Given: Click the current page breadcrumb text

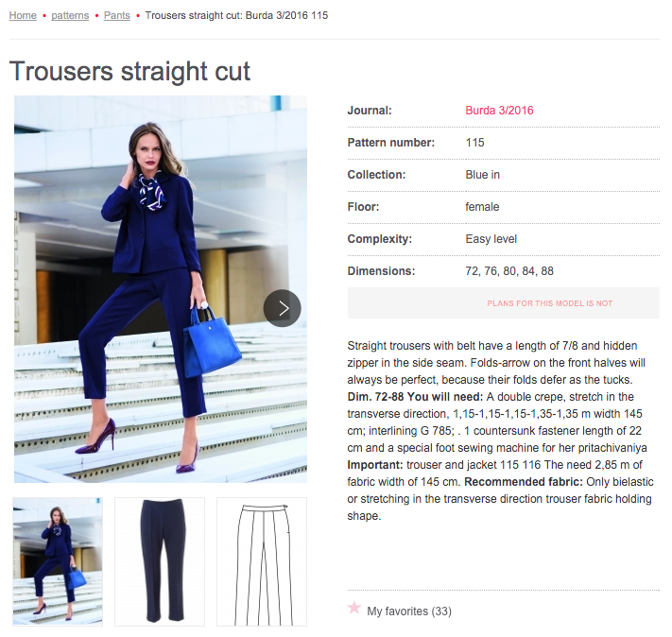Looking at the screenshot, I should pos(236,15).
